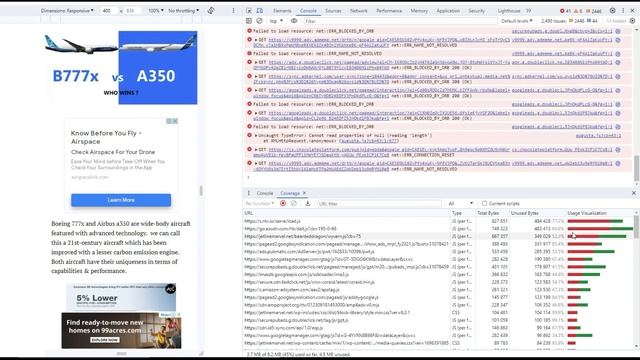Click the live expression eye icon
This screenshot has width=640, height=360.
tap(294, 21)
